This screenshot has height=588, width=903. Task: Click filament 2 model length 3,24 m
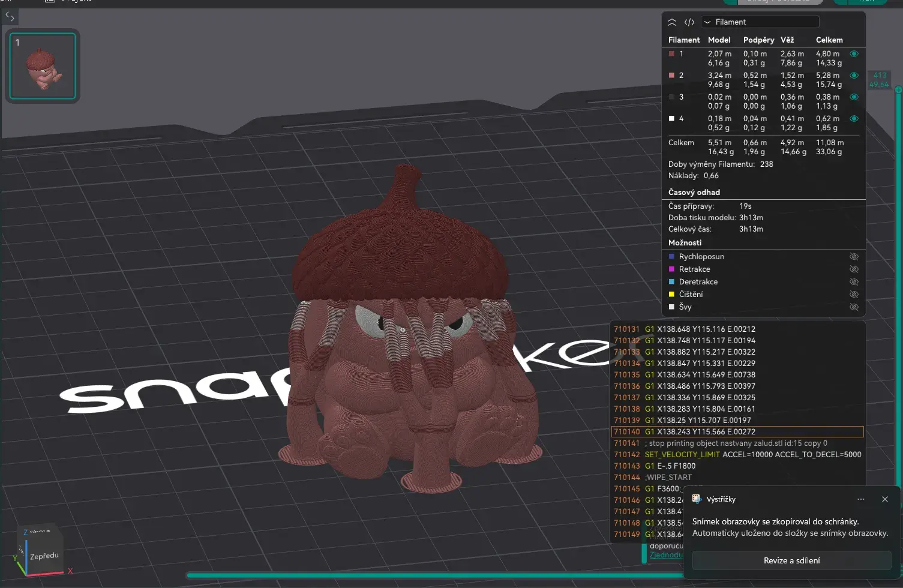(719, 76)
